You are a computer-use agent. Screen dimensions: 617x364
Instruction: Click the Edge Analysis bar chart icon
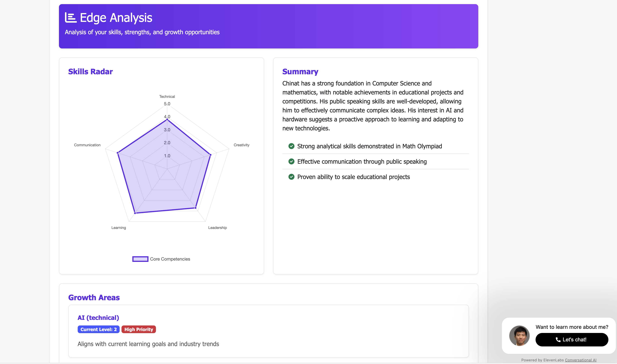(x=71, y=18)
